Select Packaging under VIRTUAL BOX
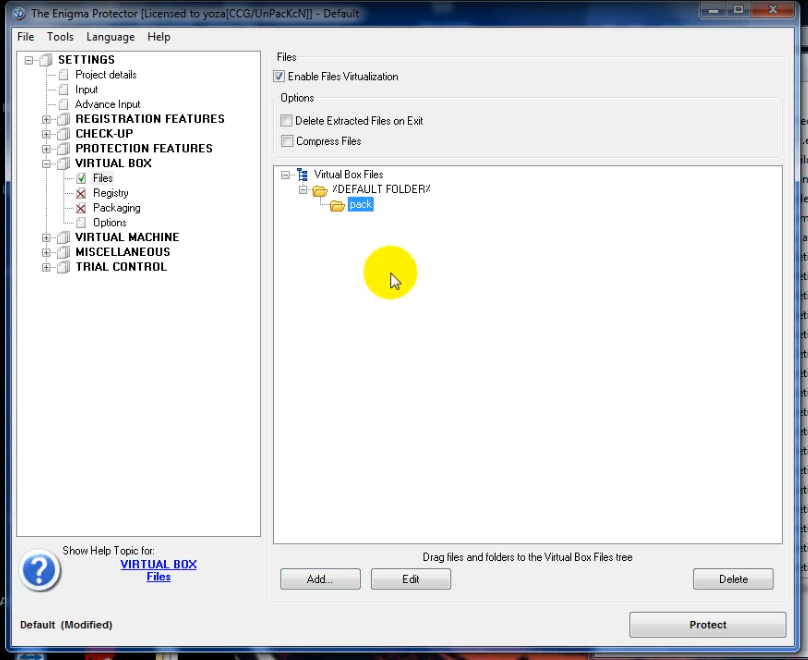Viewport: 808px width, 660px height. tap(116, 208)
